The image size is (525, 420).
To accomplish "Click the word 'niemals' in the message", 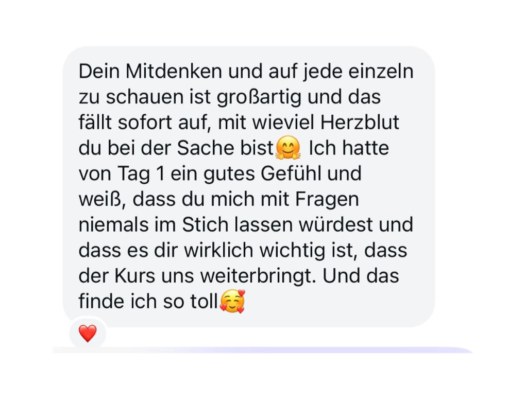I will (x=113, y=224).
